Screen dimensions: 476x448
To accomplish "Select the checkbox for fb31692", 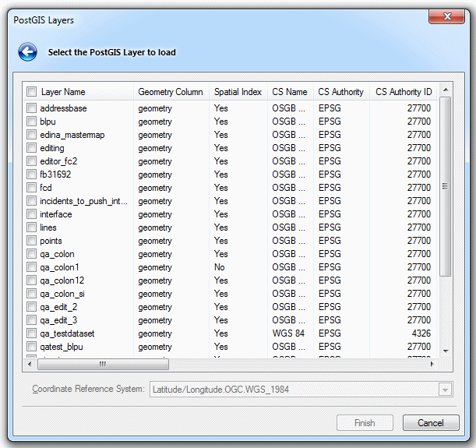I will pyautogui.click(x=31, y=175).
